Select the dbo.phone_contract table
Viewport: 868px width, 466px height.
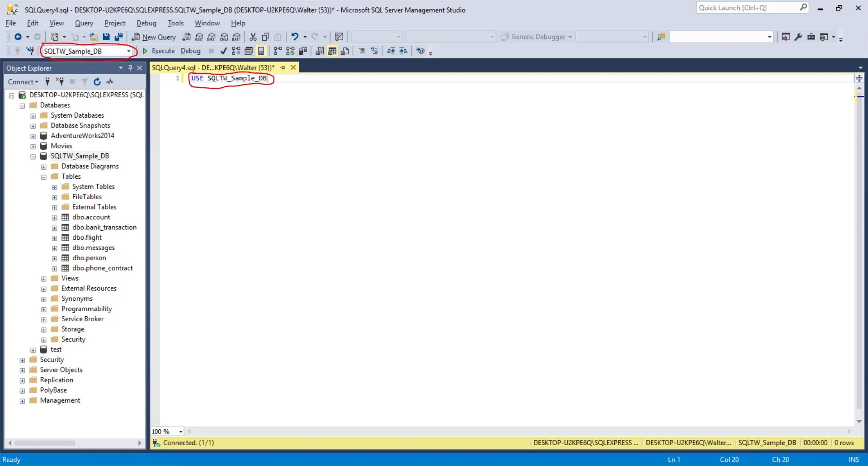(x=103, y=268)
